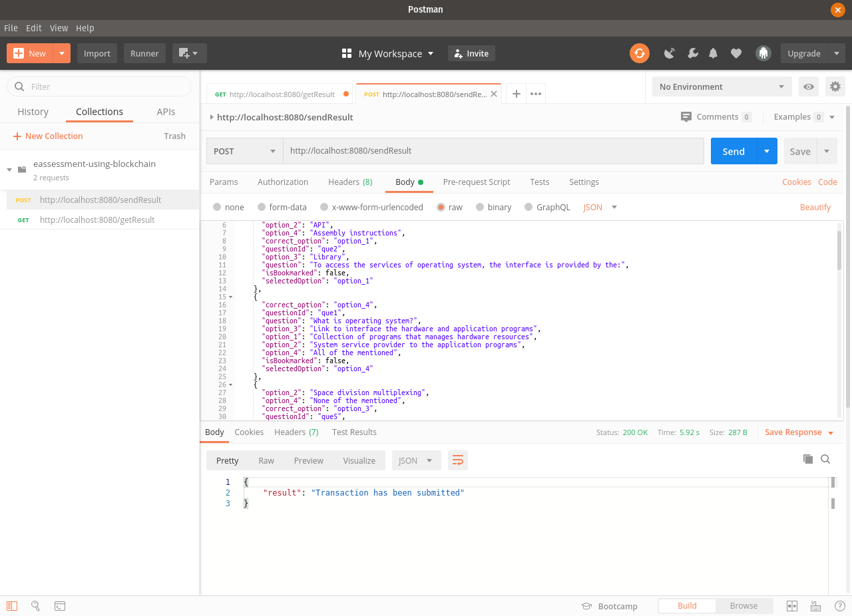This screenshot has height=616, width=852.
Task: Open the POST method dropdown
Action: click(245, 151)
